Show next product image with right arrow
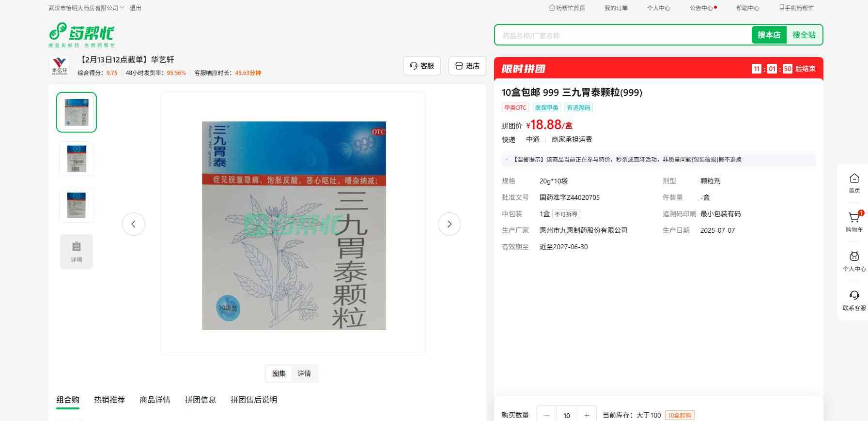Viewport: 868px width, 421px height. coord(449,224)
